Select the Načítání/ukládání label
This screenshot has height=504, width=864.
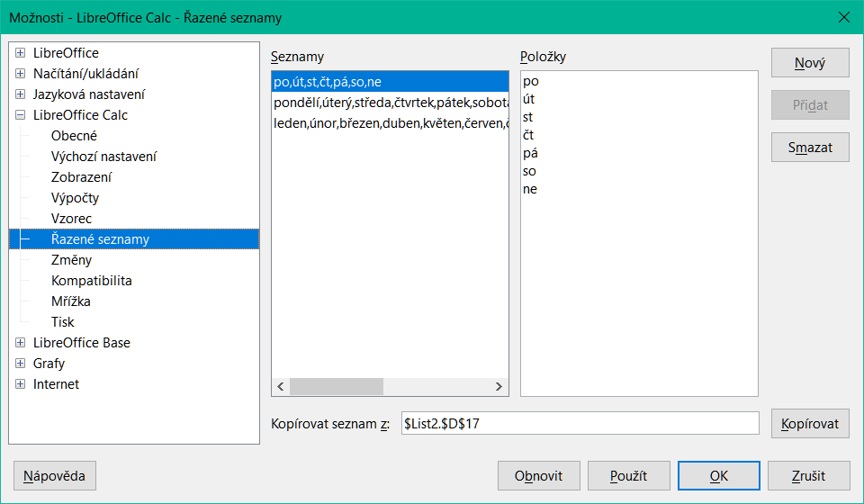click(85, 73)
